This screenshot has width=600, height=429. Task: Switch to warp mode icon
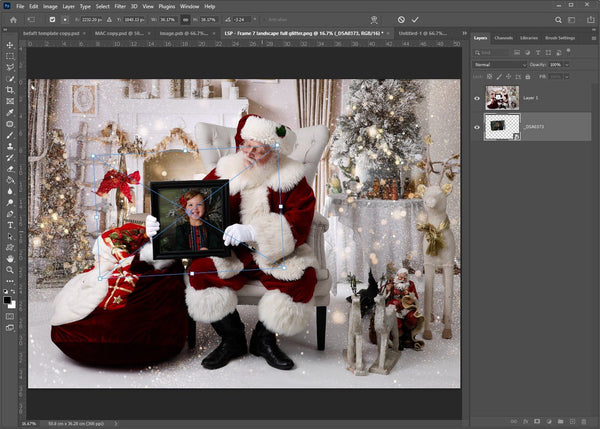[x=373, y=19]
